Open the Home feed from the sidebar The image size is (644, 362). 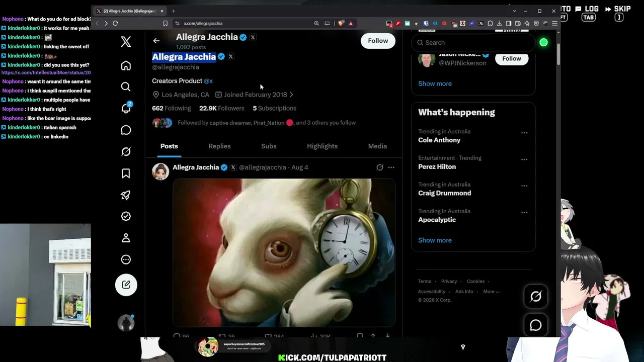(126, 65)
